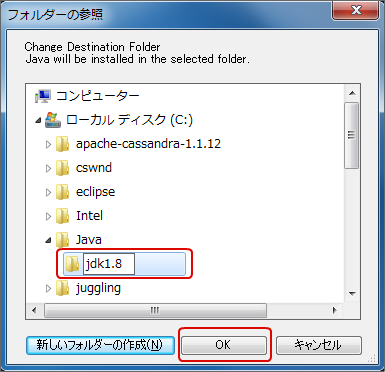The height and width of the screenshot is (372, 385).
Task: Expand the eclipse folder arrow
Action: point(48,192)
